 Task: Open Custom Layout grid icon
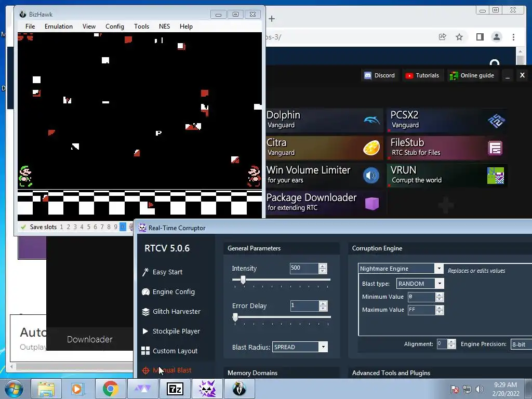(x=145, y=351)
